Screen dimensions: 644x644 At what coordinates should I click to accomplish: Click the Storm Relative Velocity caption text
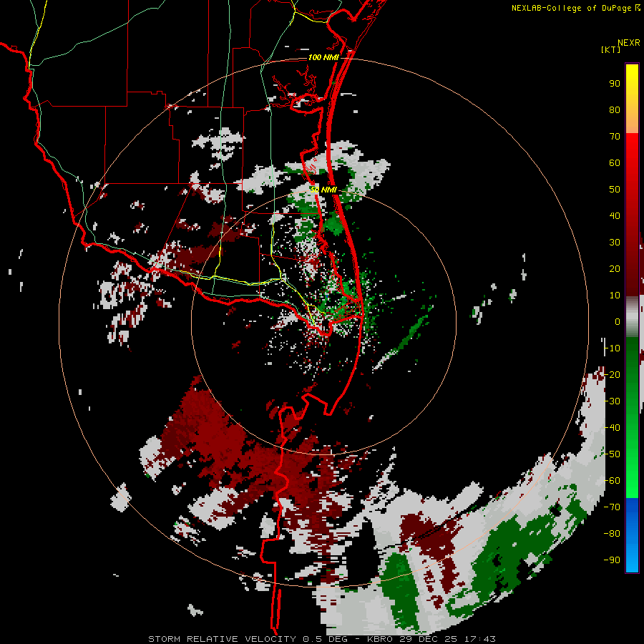pyautogui.click(x=321, y=639)
